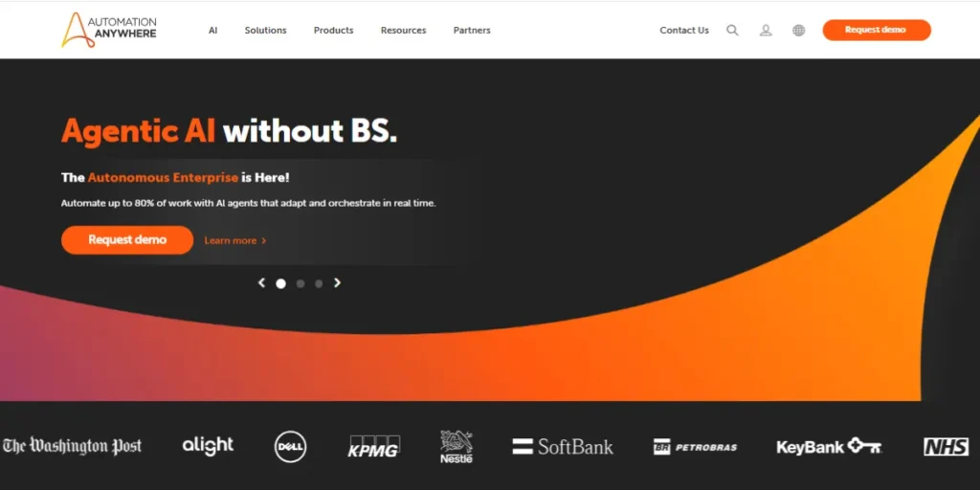The height and width of the screenshot is (490, 980).
Task: Select the third carousel slide dot
Action: [x=319, y=283]
